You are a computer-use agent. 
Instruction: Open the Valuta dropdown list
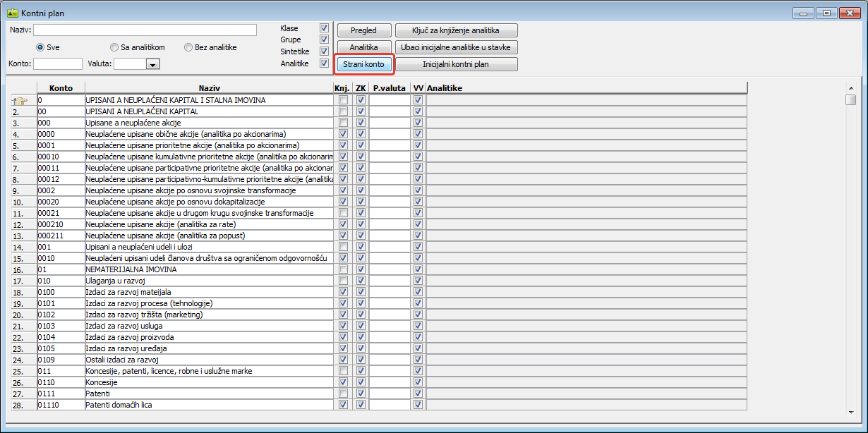pos(152,64)
